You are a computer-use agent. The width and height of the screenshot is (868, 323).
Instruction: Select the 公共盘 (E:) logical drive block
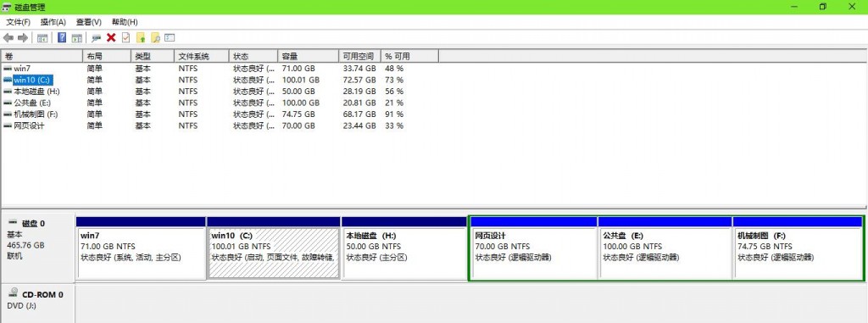tap(665, 248)
